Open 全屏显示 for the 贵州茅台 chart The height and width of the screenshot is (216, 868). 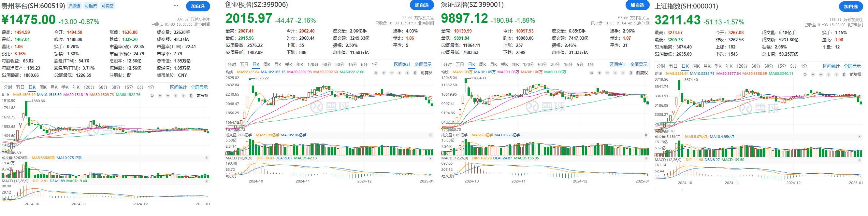click(x=199, y=87)
